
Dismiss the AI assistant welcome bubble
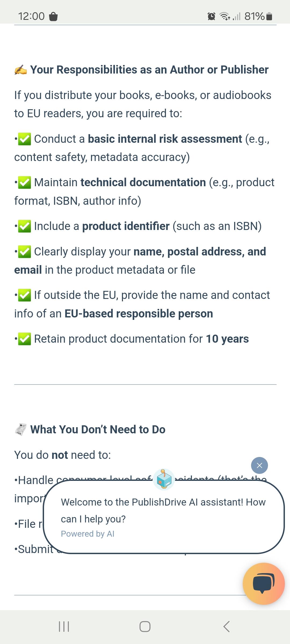pyautogui.click(x=259, y=465)
